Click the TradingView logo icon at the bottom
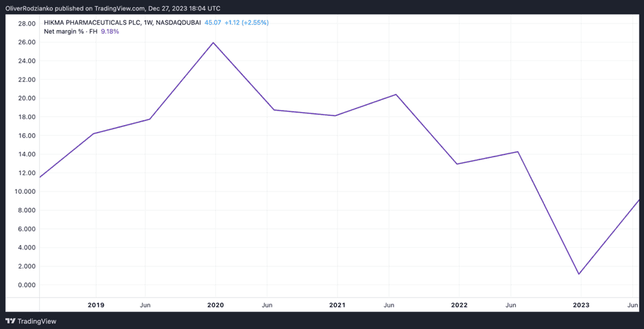The width and height of the screenshot is (644, 329). 10,321
